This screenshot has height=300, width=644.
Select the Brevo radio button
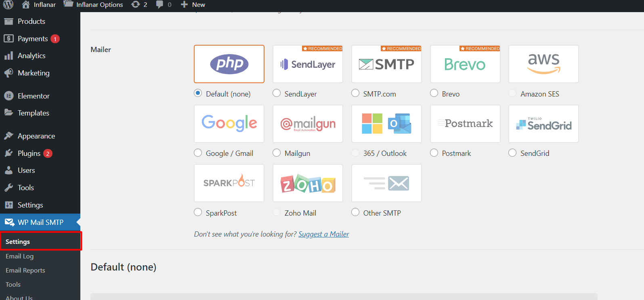(434, 93)
